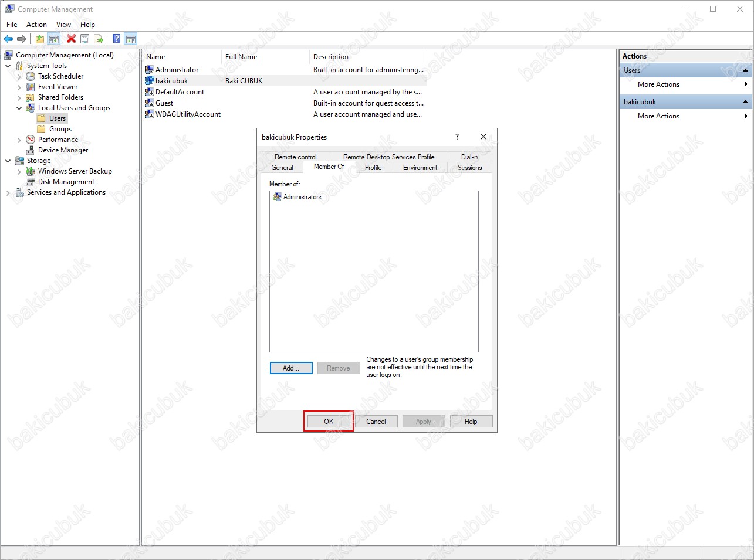Click the DefaultAccount user icon

(150, 92)
